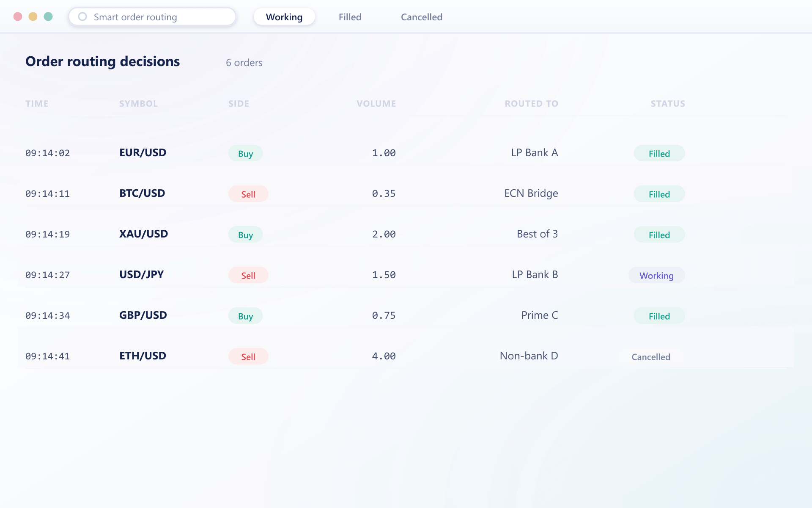
Task: Click the green maximize window dot
Action: (48, 17)
